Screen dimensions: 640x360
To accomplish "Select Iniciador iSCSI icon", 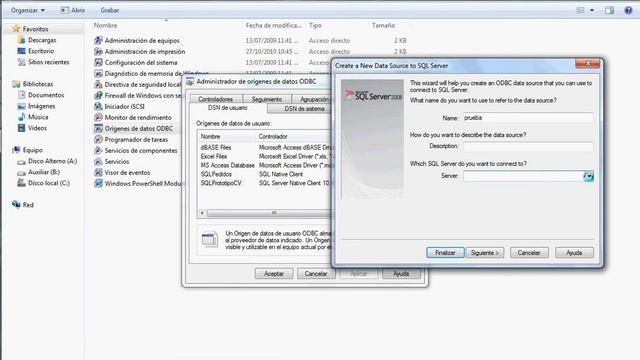I will (x=98, y=107).
